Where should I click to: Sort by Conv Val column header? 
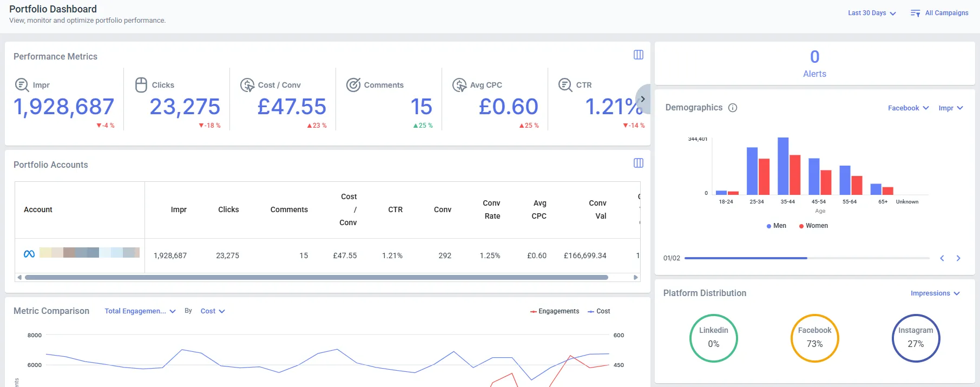(598, 209)
